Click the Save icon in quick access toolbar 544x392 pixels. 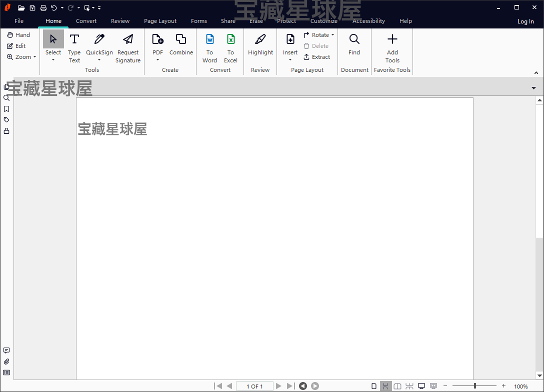tap(32, 7)
